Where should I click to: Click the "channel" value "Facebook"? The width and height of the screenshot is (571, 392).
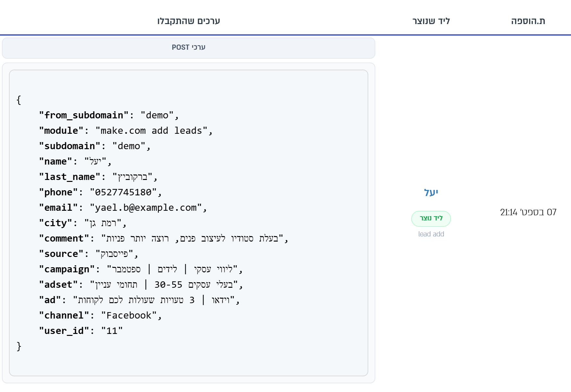[x=129, y=315]
